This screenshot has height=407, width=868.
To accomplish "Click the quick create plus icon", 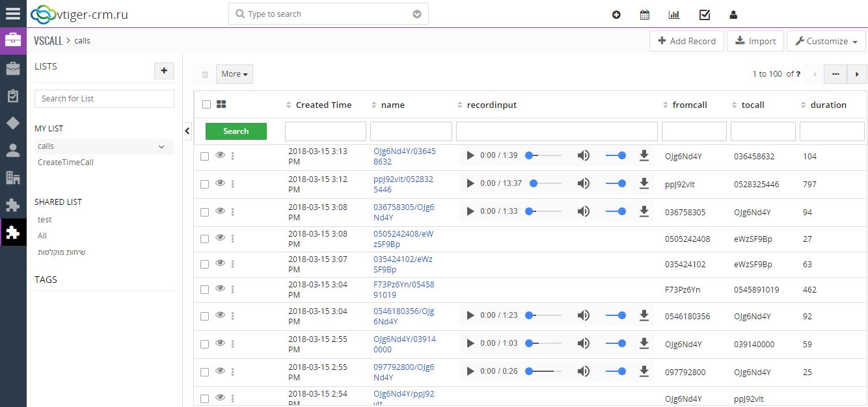I will coord(616,15).
